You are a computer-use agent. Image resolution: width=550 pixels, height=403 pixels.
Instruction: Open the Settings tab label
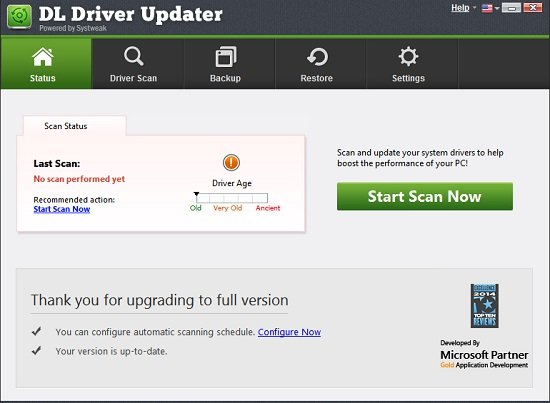tap(408, 78)
